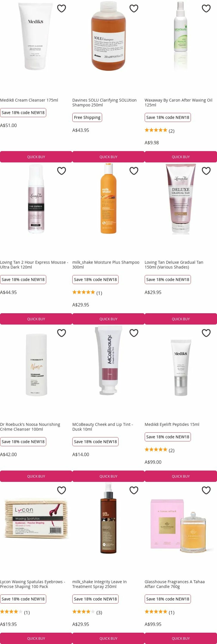The image size is (217, 644).
Task: View Waxaway After Waxing Oil star reviews
Action: [x=159, y=130]
